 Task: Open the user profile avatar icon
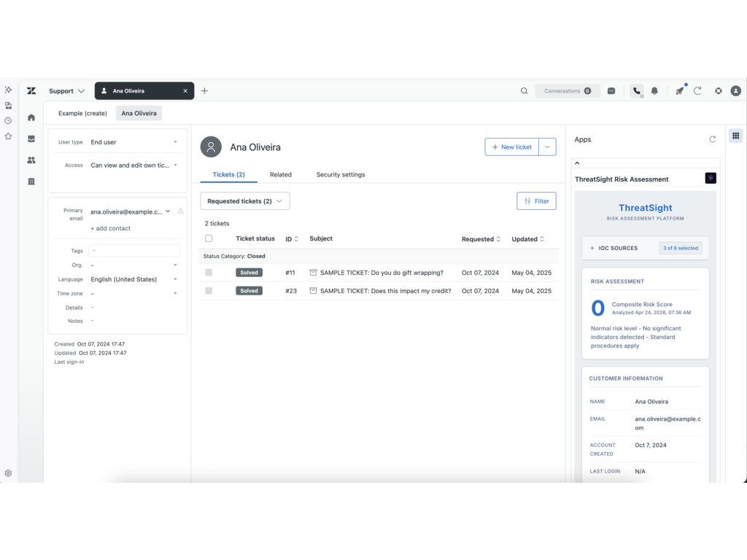click(736, 91)
